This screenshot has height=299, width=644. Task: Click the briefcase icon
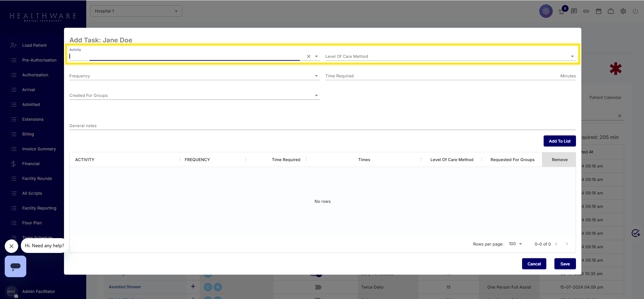tap(611, 11)
